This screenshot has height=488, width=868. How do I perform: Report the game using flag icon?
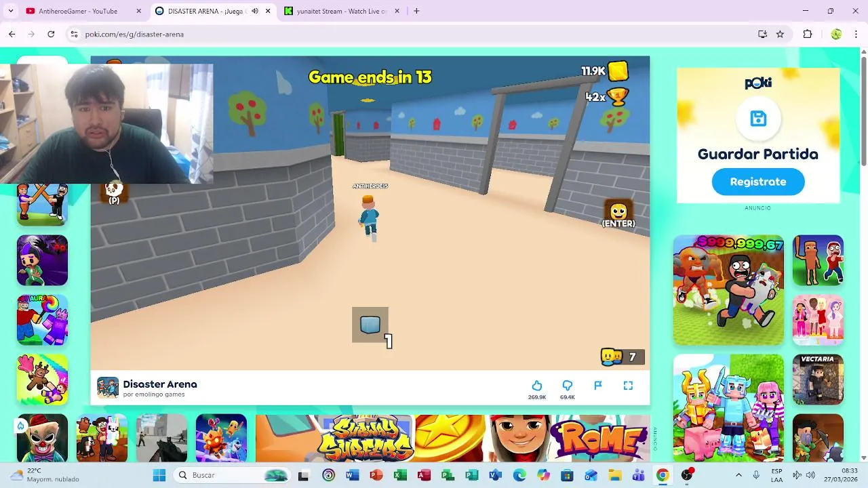597,385
